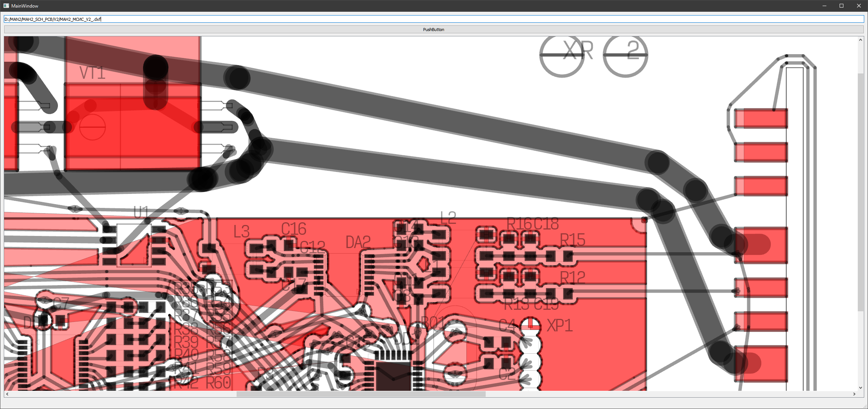Click the XR circle marker on canvas
Image resolution: width=868 pixels, height=409 pixels.
click(x=562, y=55)
